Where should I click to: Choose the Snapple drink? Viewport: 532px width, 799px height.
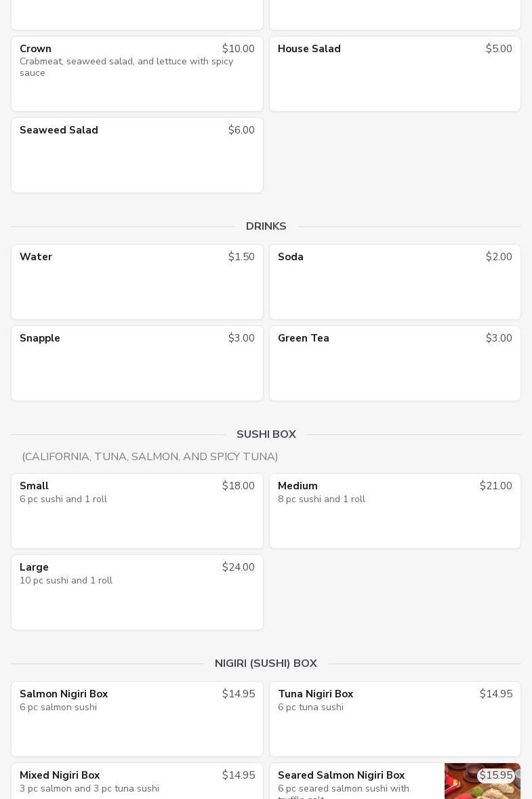137,363
